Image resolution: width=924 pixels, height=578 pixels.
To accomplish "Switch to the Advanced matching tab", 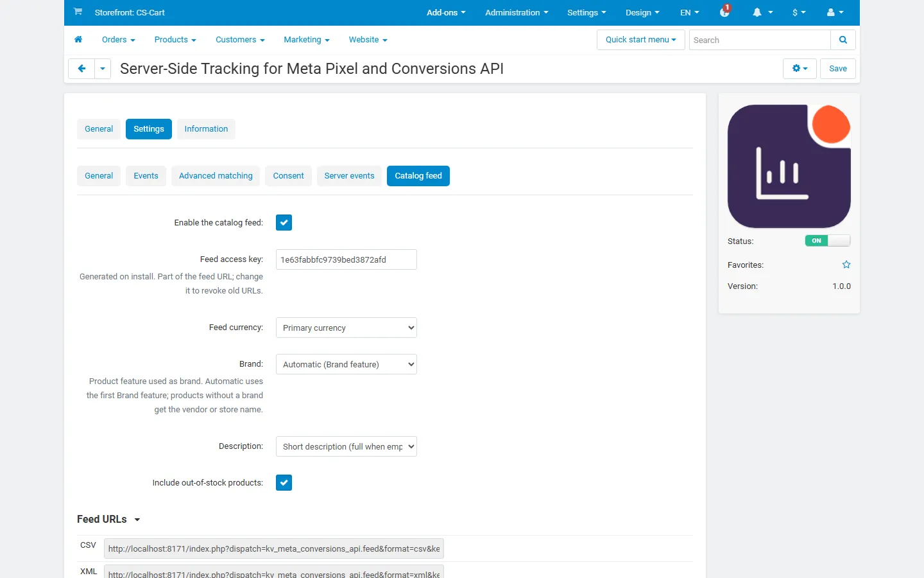I will point(216,176).
